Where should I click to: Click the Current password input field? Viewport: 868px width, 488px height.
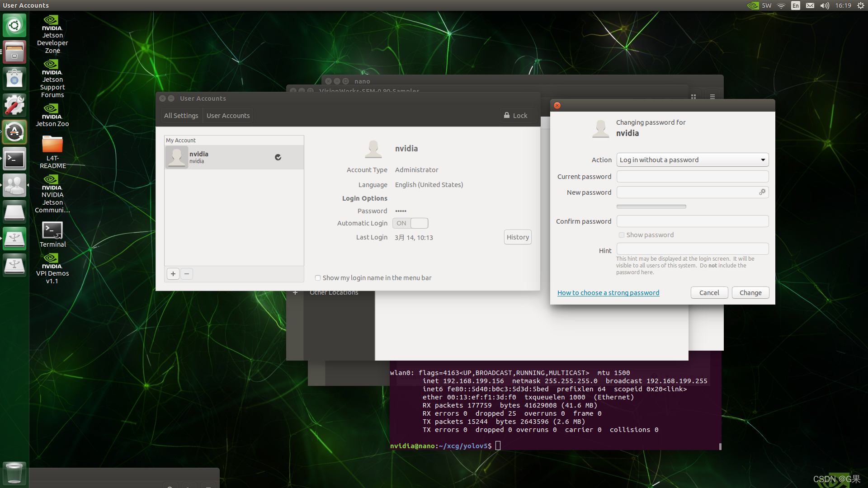(693, 177)
